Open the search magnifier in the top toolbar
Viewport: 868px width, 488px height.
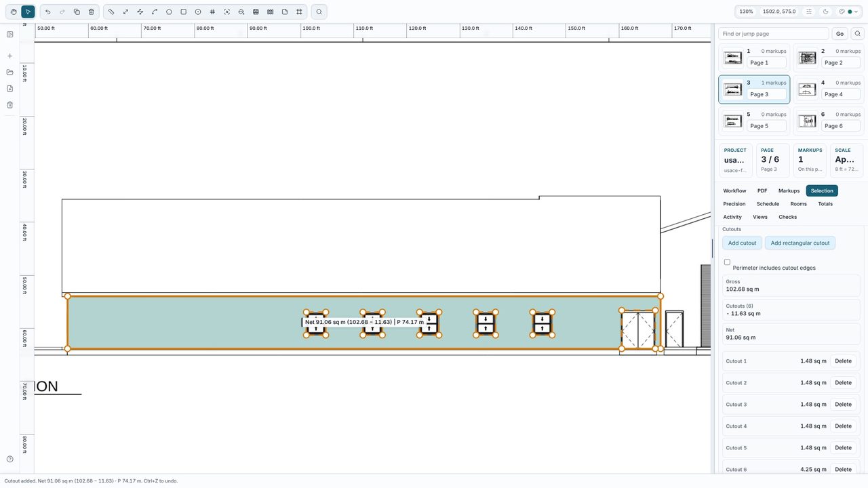tap(319, 12)
